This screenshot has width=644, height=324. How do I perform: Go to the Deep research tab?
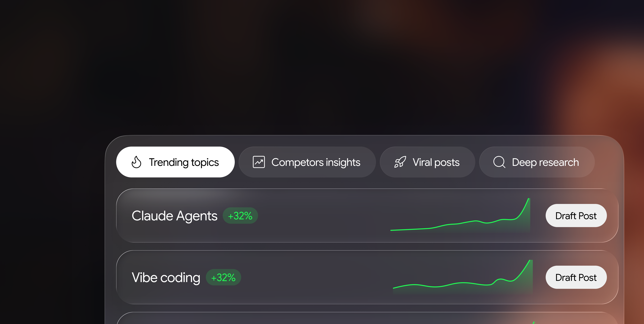point(537,162)
